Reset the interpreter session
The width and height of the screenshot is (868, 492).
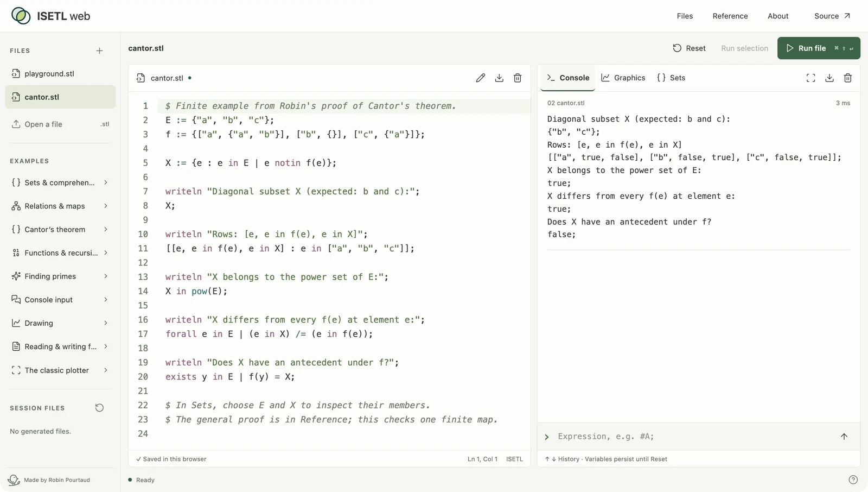(x=690, y=48)
